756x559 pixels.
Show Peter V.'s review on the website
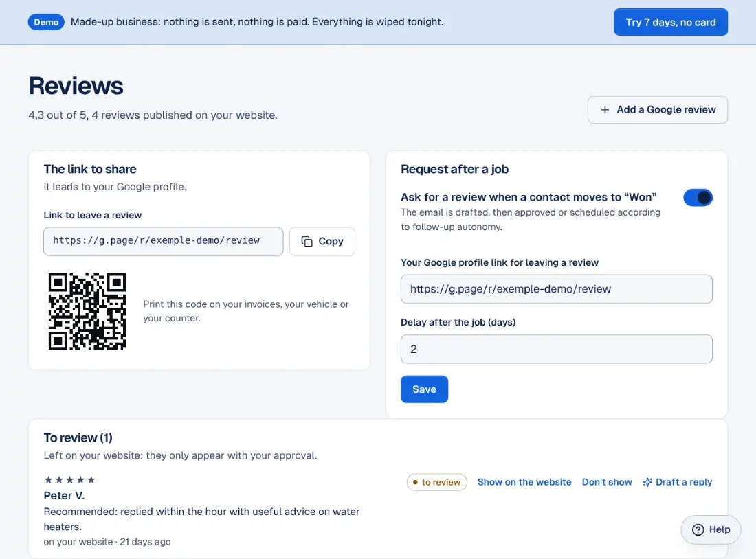click(524, 482)
